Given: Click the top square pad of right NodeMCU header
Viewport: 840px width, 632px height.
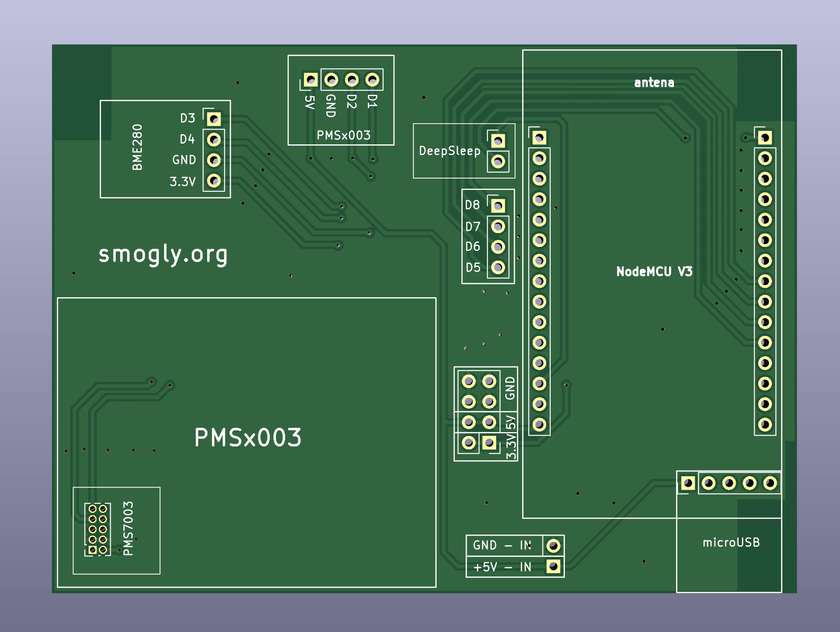Looking at the screenshot, I should coord(765,138).
